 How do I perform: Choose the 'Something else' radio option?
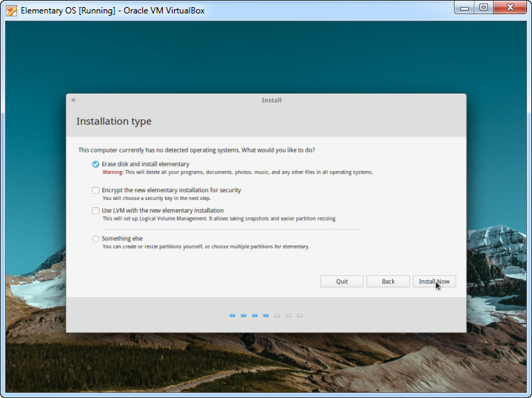[96, 238]
